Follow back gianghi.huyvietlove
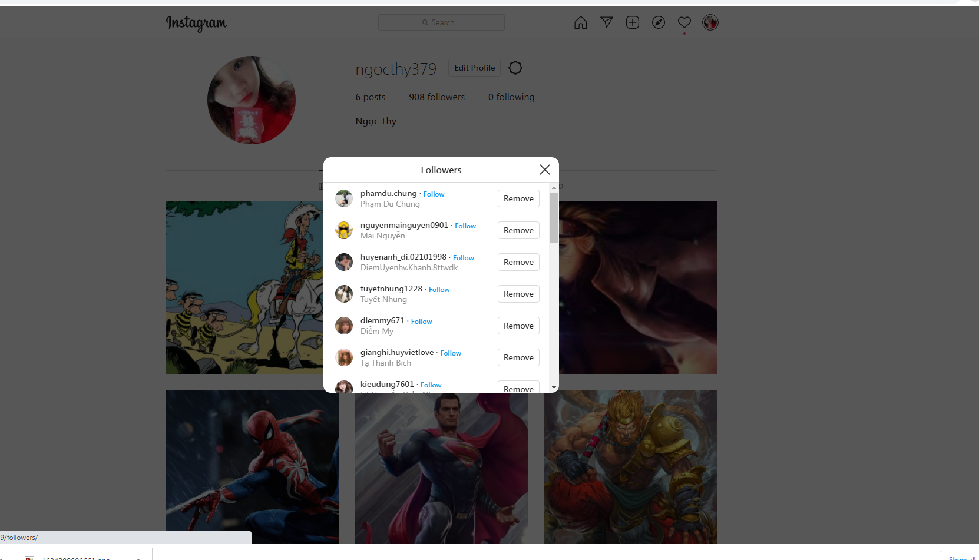Viewport: 979px width, 560px height. pyautogui.click(x=451, y=353)
